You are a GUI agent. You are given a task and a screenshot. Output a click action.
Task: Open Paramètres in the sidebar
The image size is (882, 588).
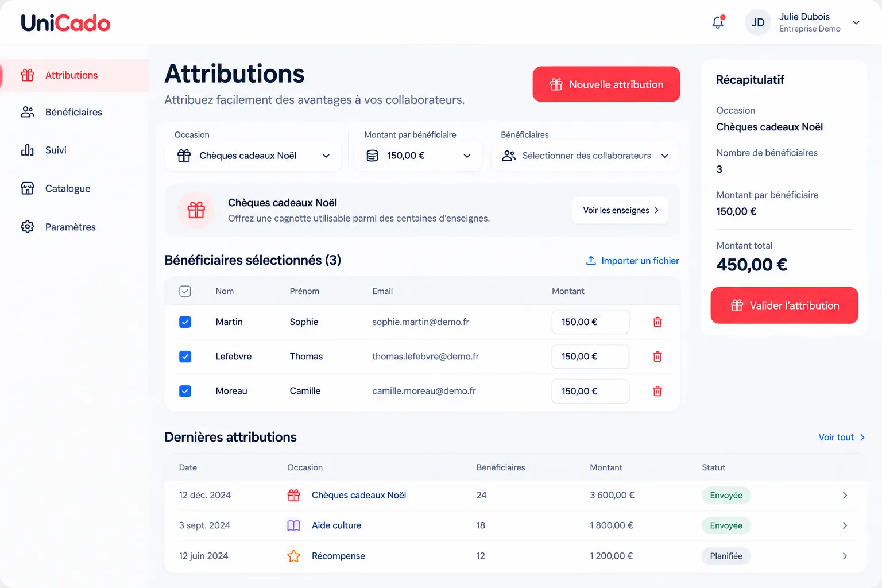tap(75, 227)
